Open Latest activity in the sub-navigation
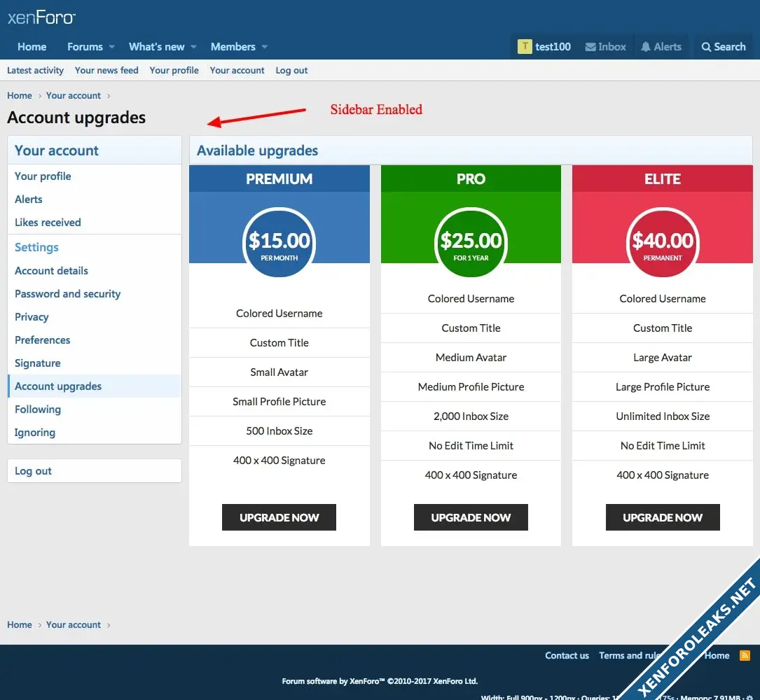This screenshot has width=760, height=700. [x=35, y=71]
